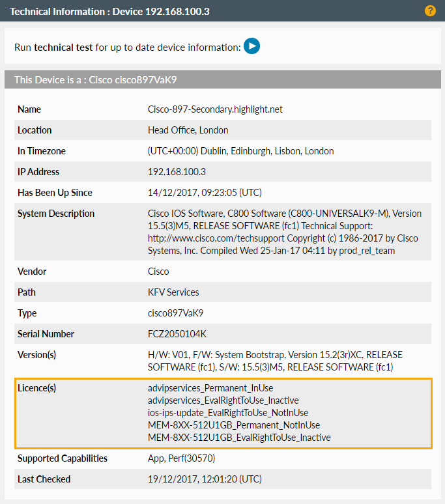Screen dimensions: 445x504
Task: Click the Licence(s) row label
Action: point(36,388)
